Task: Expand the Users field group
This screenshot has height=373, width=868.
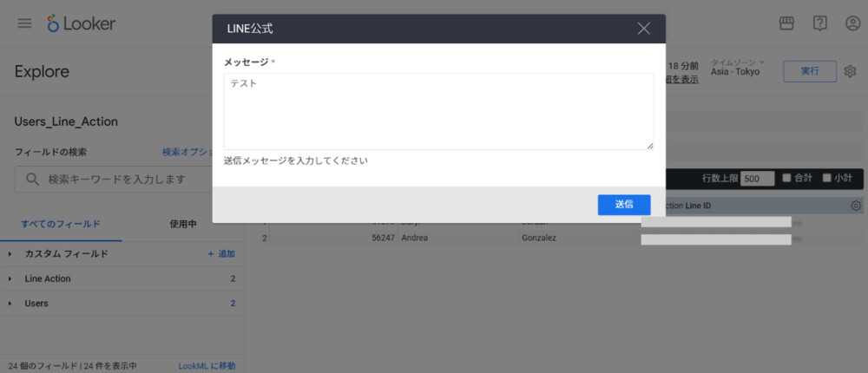Action: click(10, 304)
